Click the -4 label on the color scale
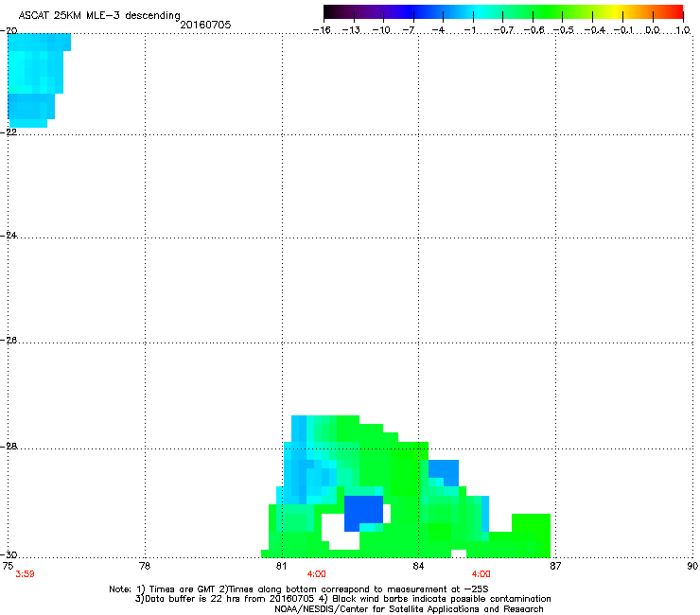This screenshot has height=615, width=700. (438, 30)
